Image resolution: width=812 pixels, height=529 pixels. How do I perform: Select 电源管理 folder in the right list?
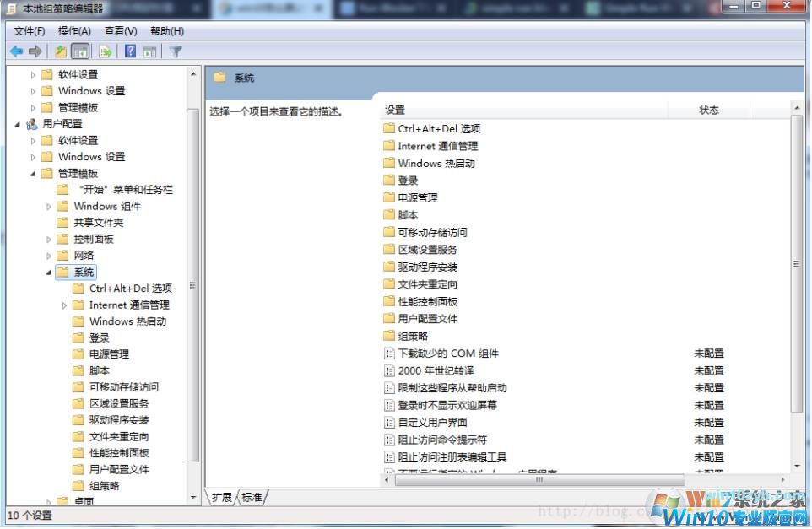417,197
